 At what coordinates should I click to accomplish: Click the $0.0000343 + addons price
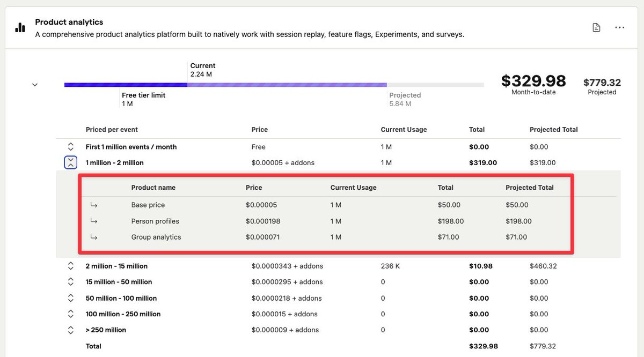click(x=287, y=266)
